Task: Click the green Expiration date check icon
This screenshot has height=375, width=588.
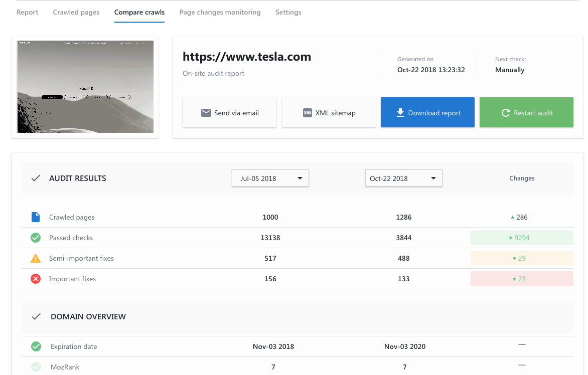Action: pos(36,346)
